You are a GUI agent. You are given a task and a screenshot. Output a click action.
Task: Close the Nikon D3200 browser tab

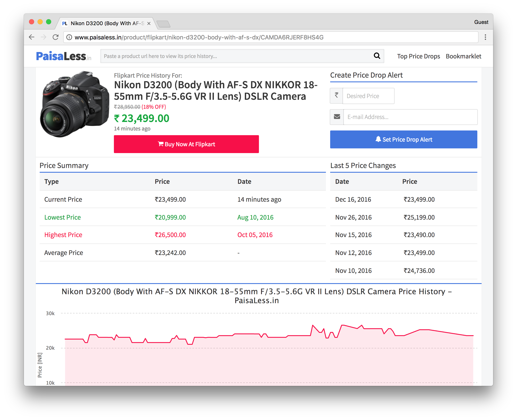[149, 23]
